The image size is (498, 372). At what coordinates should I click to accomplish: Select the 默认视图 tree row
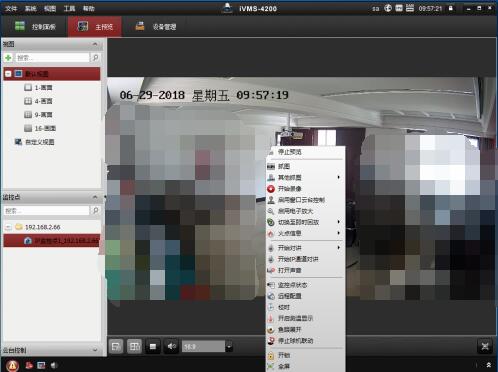point(52,74)
